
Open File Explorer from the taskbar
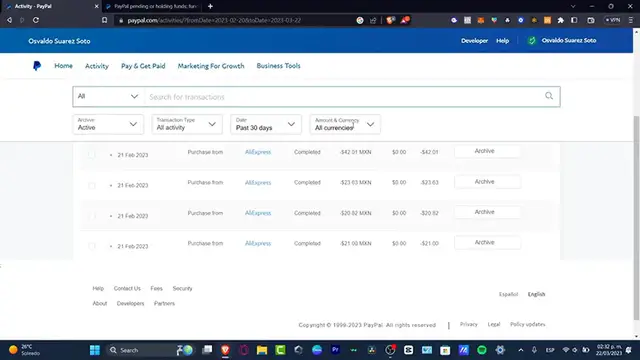pyautogui.click(x=262, y=350)
